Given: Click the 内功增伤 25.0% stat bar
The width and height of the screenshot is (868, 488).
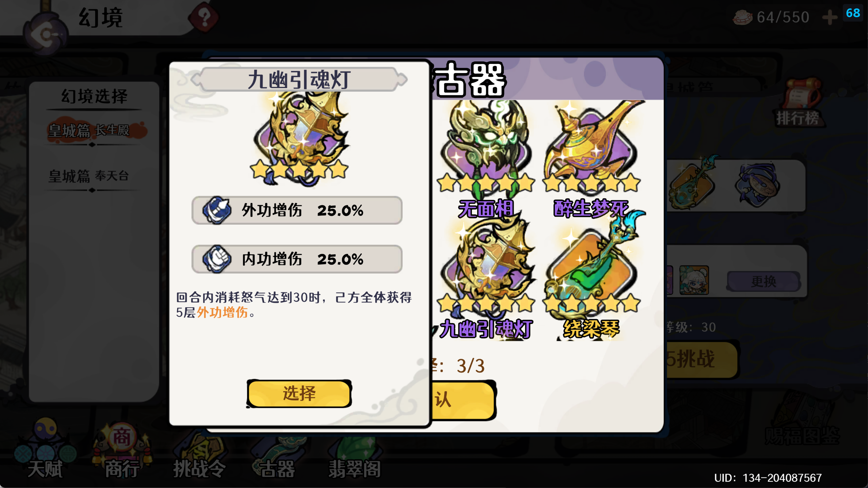Looking at the screenshot, I should click(297, 259).
